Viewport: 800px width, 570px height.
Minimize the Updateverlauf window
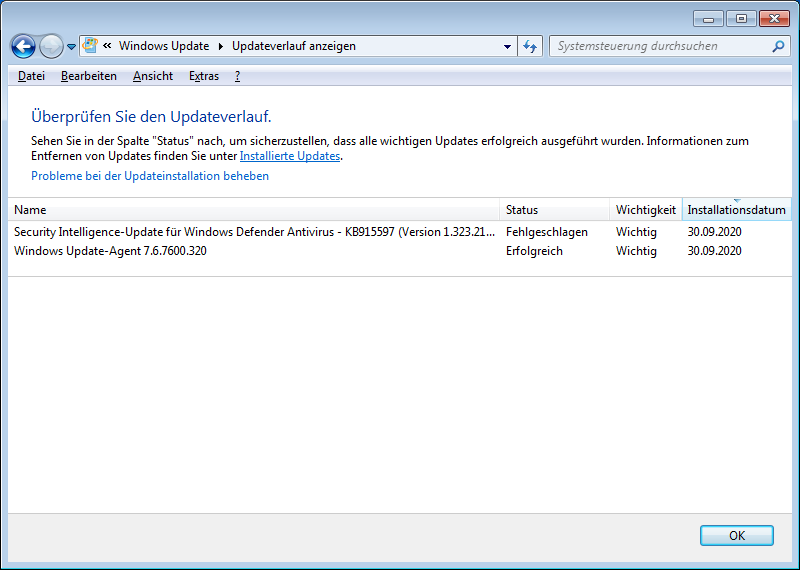pos(708,19)
